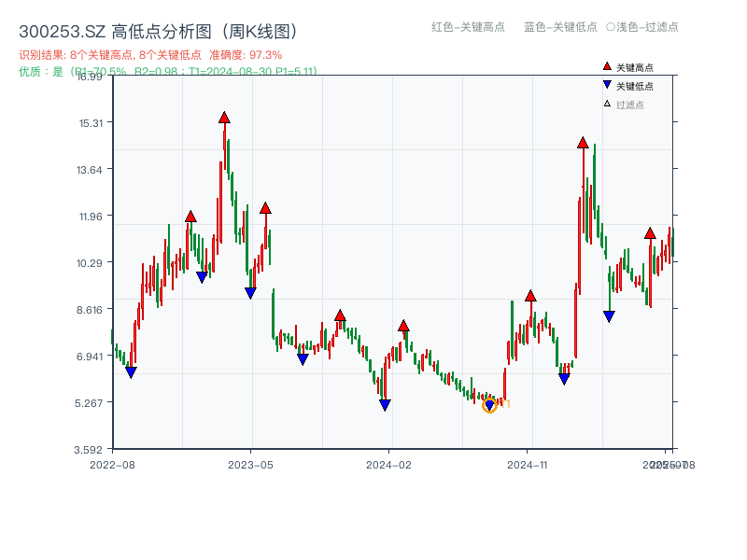Select the blue key-low marker near 6.8 in mid-2023
Image resolution: width=747 pixels, height=560 pixels.
coord(303,359)
